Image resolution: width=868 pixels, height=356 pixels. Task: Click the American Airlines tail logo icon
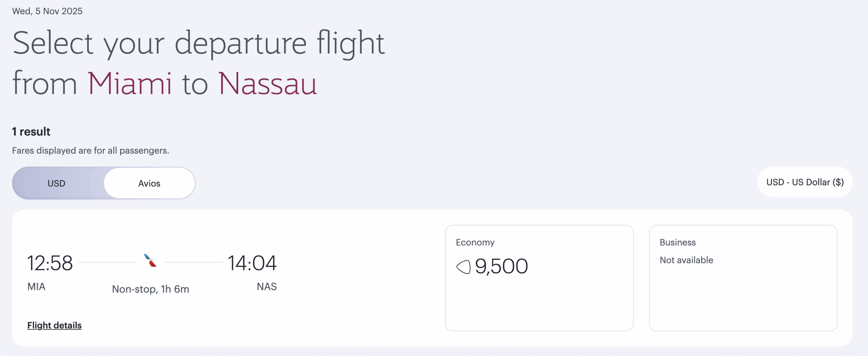pyautogui.click(x=150, y=260)
